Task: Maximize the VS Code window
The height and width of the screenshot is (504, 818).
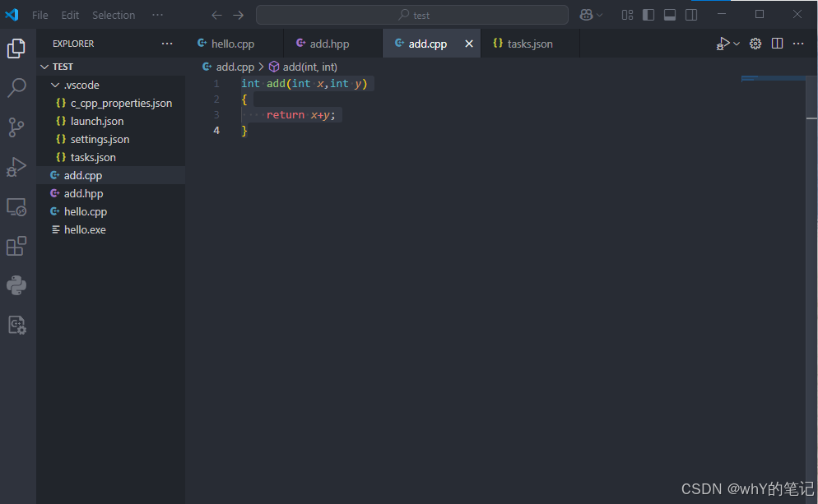Action: click(x=760, y=15)
